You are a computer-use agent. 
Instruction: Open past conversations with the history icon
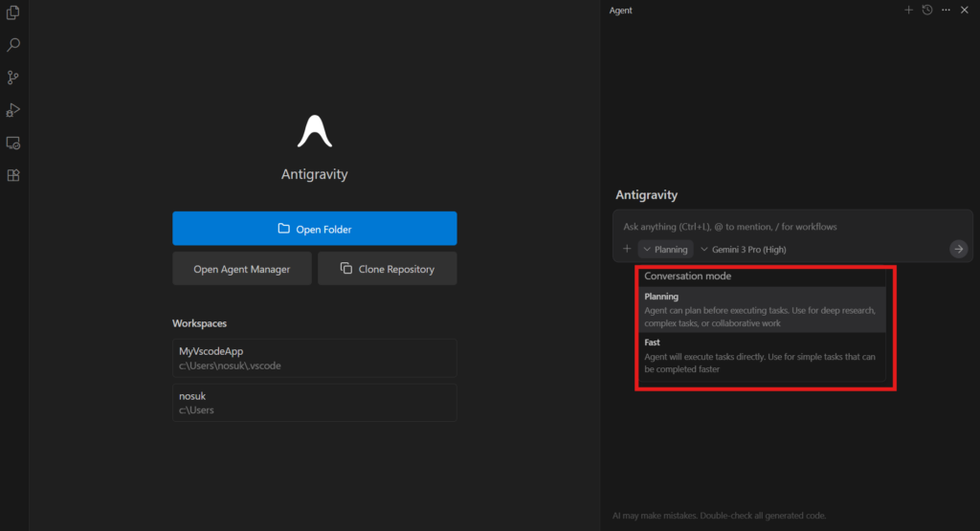click(x=926, y=10)
